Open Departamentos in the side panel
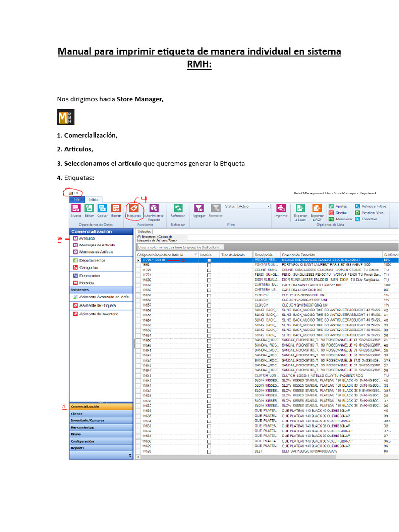The image size is (399, 532). coord(89,261)
